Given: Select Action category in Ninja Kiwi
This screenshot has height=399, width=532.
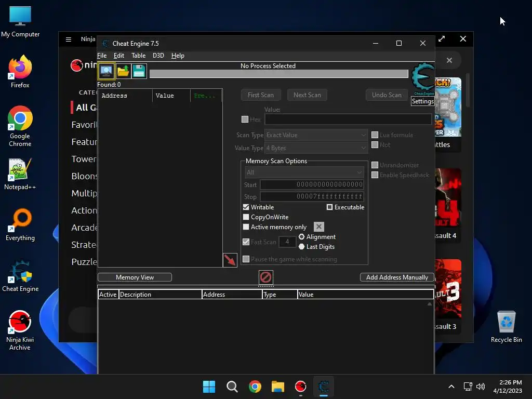Looking at the screenshot, I should [x=84, y=210].
